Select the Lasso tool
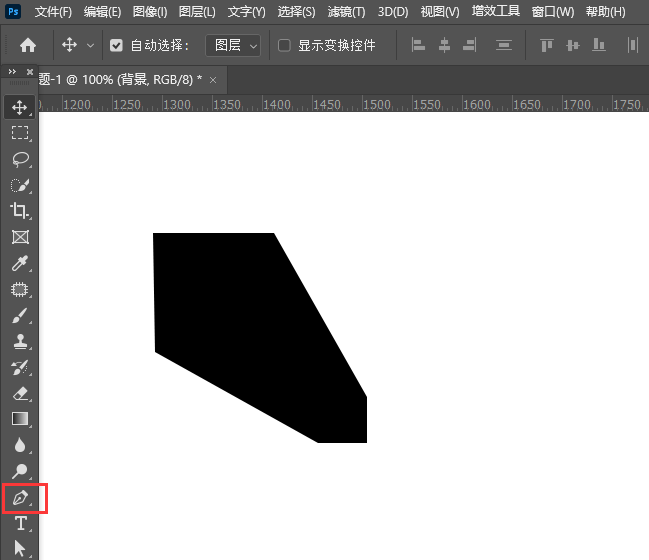Image resolution: width=649 pixels, height=560 pixels. pos(19,158)
